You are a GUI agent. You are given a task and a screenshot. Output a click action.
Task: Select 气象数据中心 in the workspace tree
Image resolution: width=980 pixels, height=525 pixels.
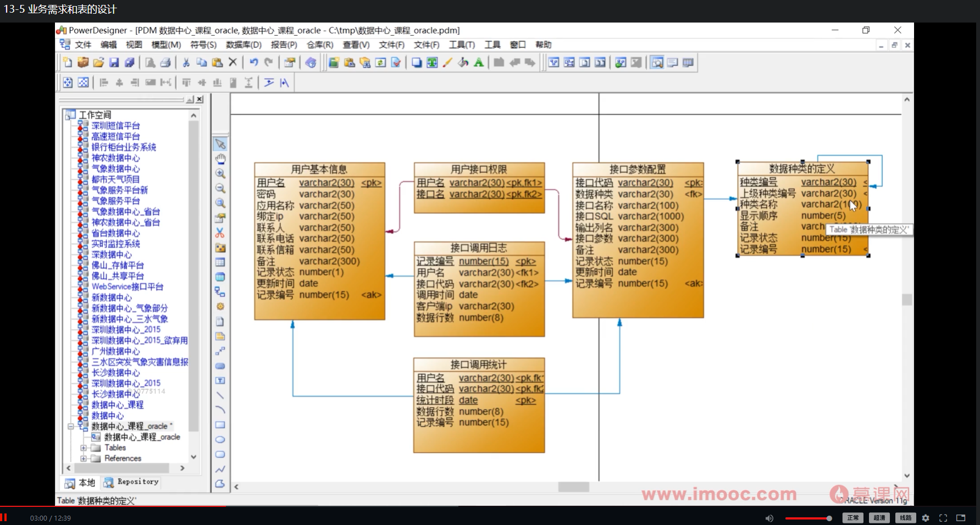115,169
